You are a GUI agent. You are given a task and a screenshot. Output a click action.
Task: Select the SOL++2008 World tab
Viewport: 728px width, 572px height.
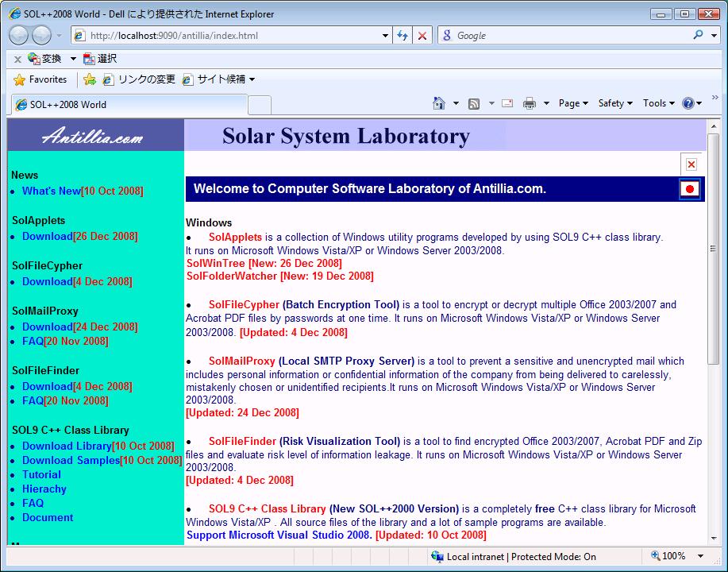(128, 105)
